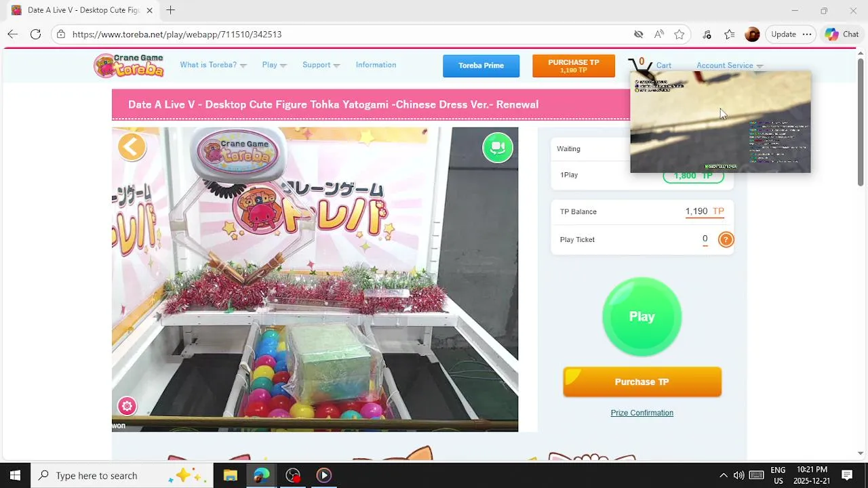The width and height of the screenshot is (868, 488).
Task: Open Windows Start menu
Action: [15, 475]
